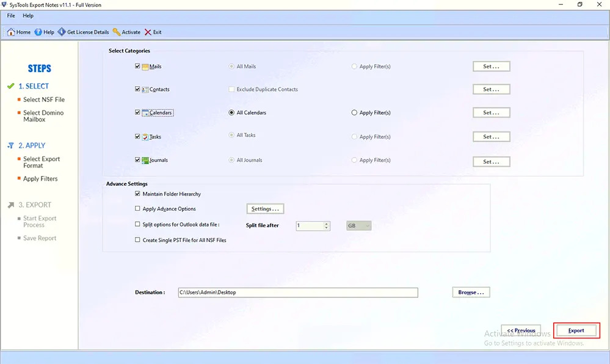Select the All Mails radio button

(x=231, y=67)
